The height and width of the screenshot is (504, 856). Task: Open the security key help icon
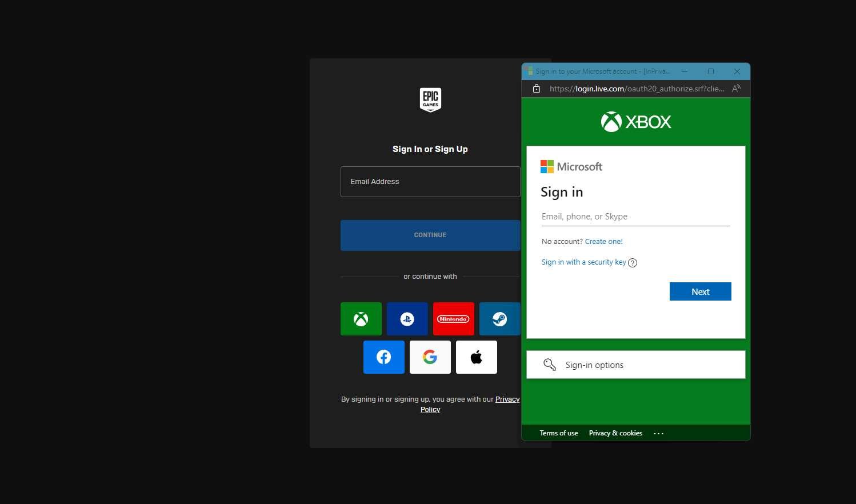[633, 263]
